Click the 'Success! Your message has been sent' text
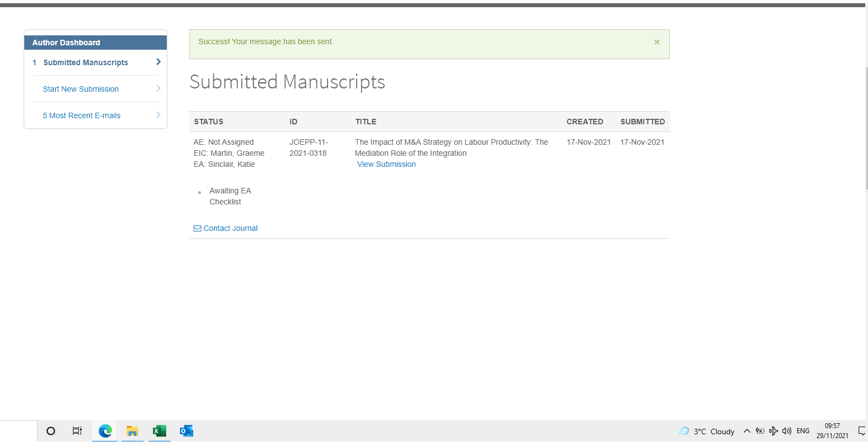The image size is (868, 442). coord(266,41)
